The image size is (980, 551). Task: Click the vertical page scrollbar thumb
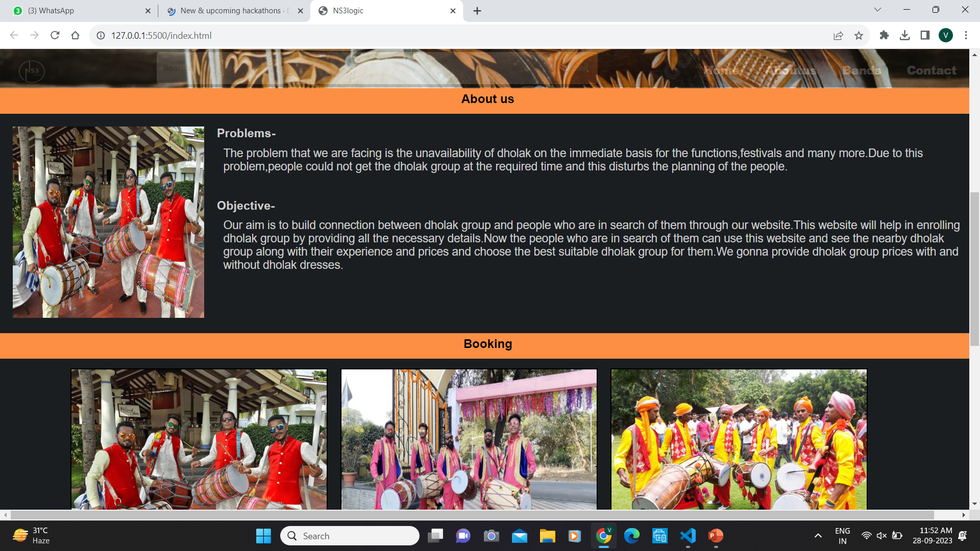click(x=974, y=269)
